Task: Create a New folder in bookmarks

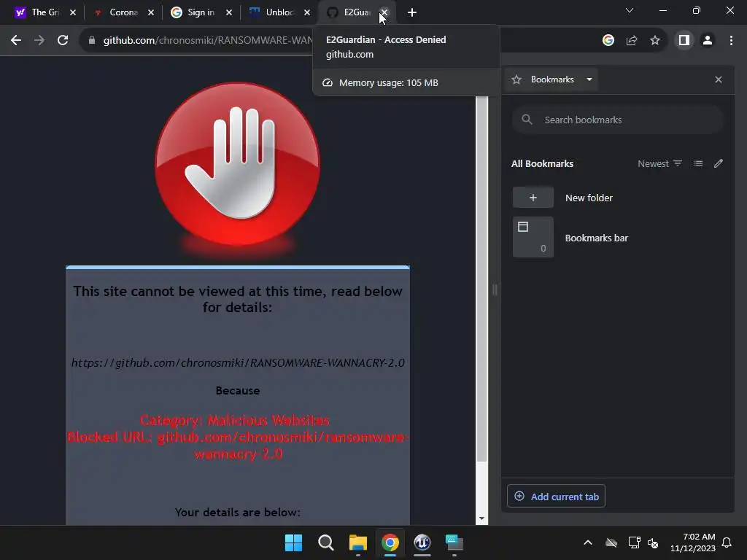Action: (x=617, y=198)
